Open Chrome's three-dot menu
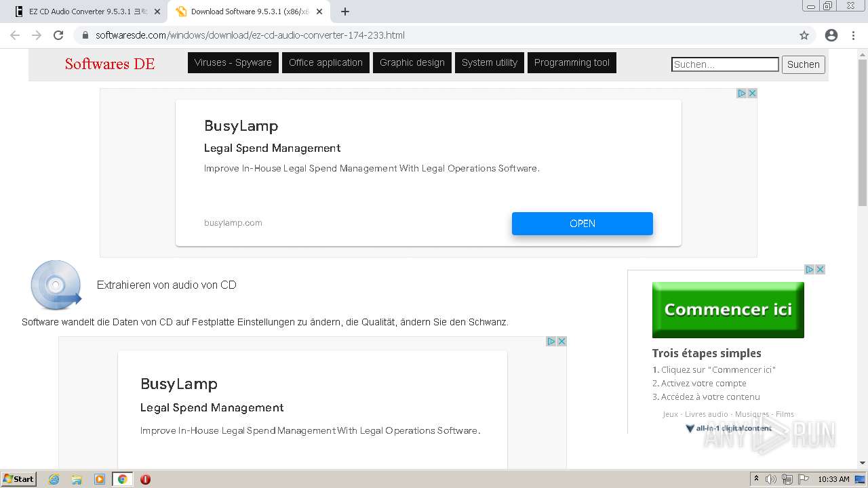Image resolution: width=868 pixels, height=488 pixels. click(853, 35)
